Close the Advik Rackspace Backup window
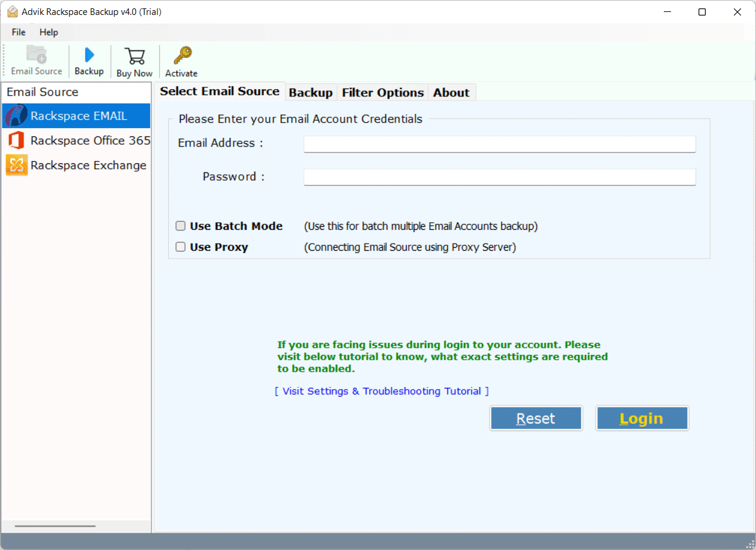The width and height of the screenshot is (756, 550). (x=738, y=12)
